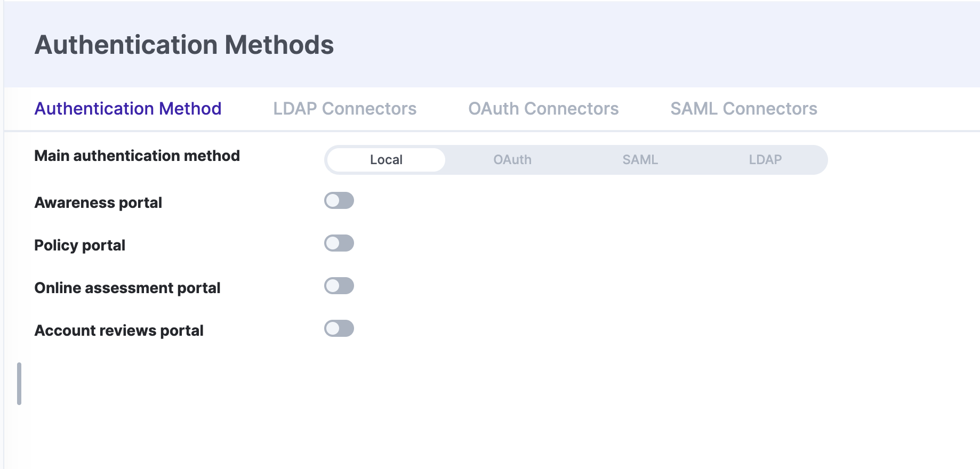Toggle the Online assessment portal switch

coord(339,286)
